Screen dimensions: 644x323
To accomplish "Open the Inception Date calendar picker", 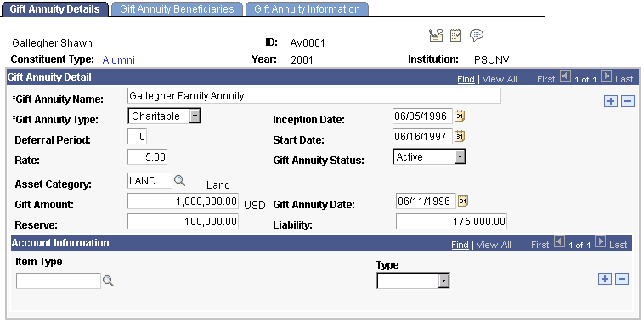I will coord(460,116).
